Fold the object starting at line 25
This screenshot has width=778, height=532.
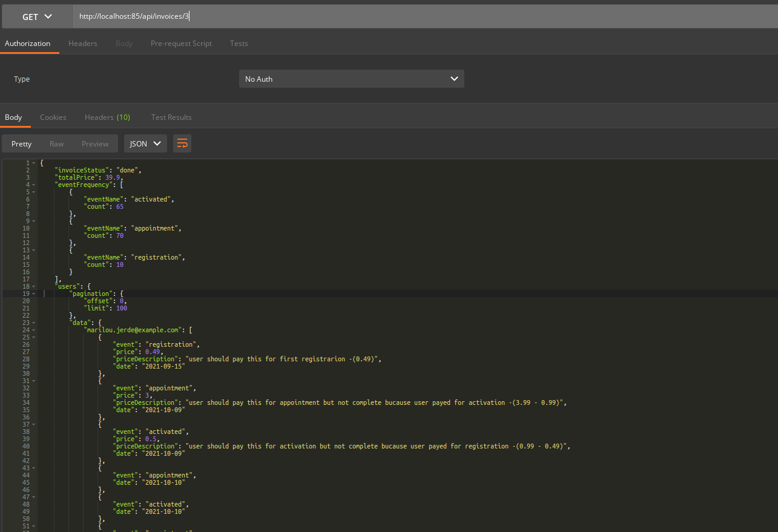[33, 337]
